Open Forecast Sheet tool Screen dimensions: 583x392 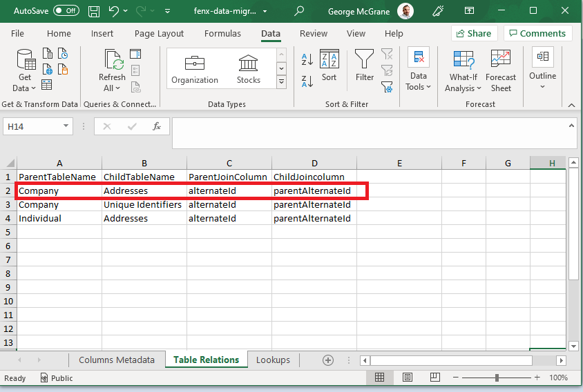coord(501,70)
